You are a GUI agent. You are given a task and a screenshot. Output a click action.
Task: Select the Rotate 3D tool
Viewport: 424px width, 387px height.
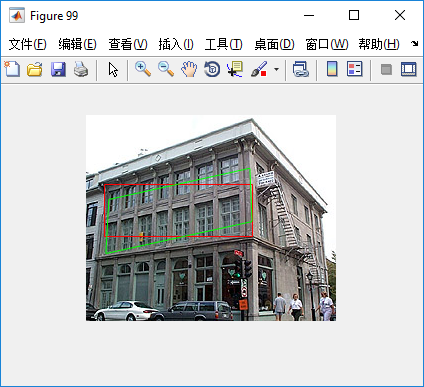(212, 69)
